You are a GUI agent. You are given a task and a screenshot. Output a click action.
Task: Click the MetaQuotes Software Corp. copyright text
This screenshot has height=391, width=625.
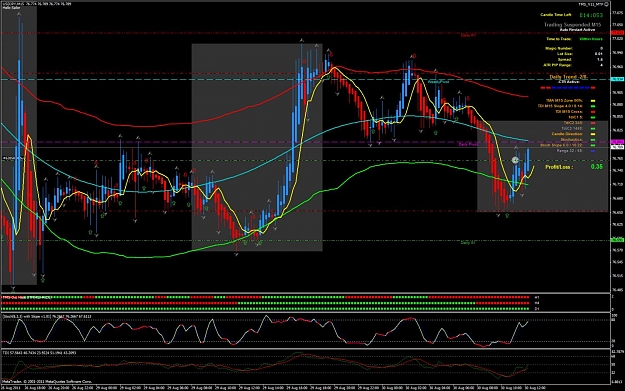tap(47, 381)
